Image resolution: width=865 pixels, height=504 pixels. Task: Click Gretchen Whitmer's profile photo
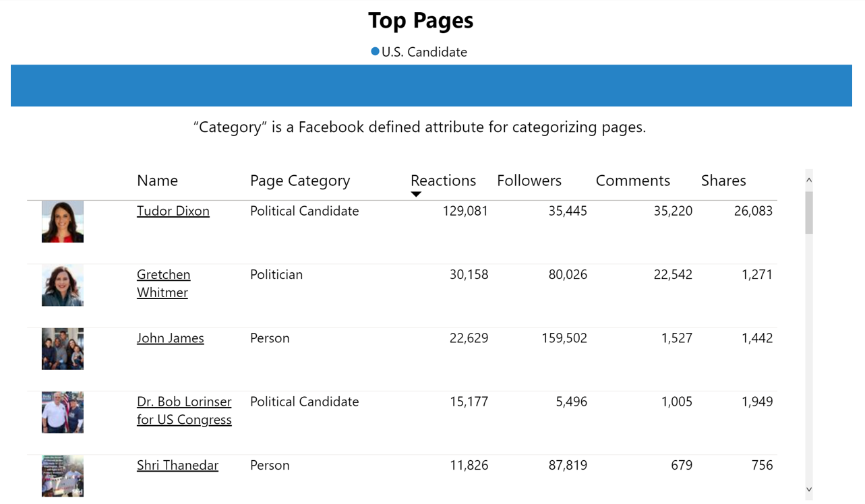[63, 285]
